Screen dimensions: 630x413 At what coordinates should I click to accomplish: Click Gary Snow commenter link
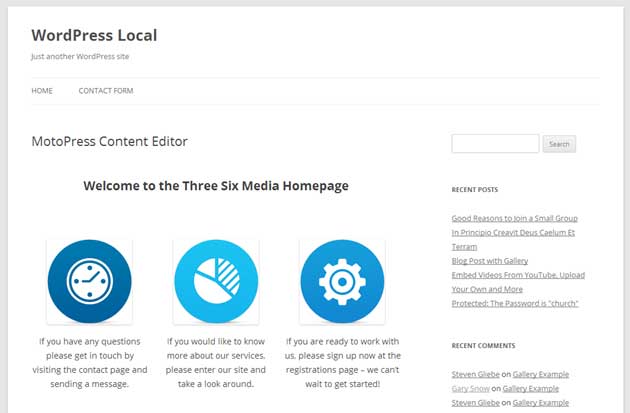pyautogui.click(x=470, y=388)
